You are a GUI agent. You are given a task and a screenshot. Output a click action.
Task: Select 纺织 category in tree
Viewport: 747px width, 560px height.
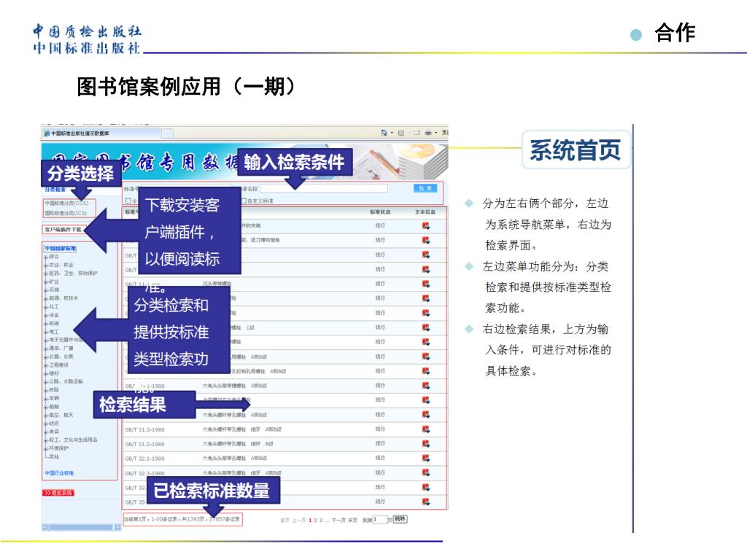[x=54, y=424]
